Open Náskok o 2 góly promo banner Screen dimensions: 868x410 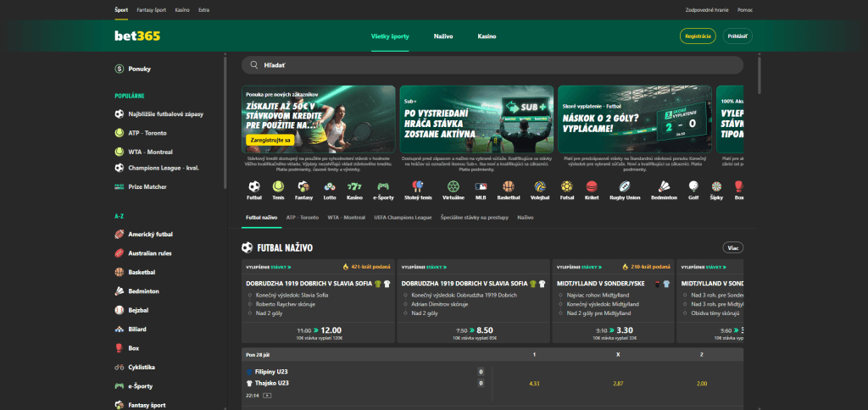tap(635, 119)
